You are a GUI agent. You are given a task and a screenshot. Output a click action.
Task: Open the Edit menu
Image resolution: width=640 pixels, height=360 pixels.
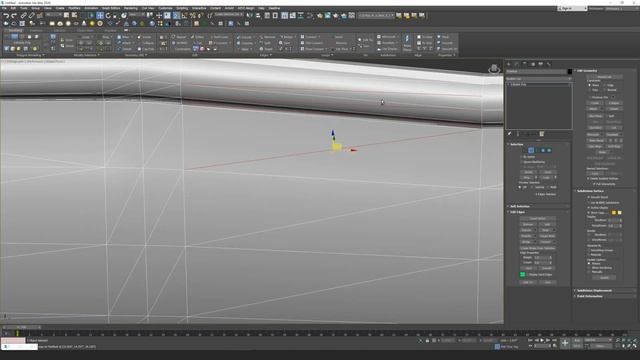pyautogui.click(x=13, y=8)
